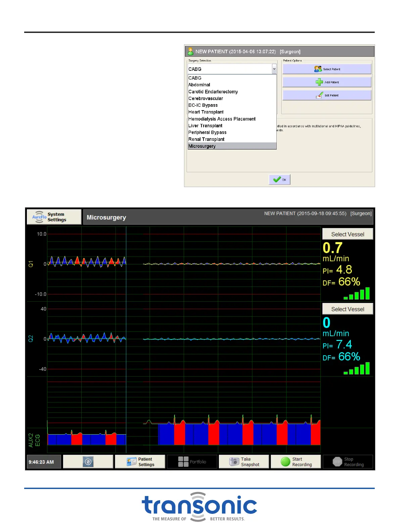The image size is (411, 532).
Task: Select Heart Transplant surgery option
Action: (206, 112)
